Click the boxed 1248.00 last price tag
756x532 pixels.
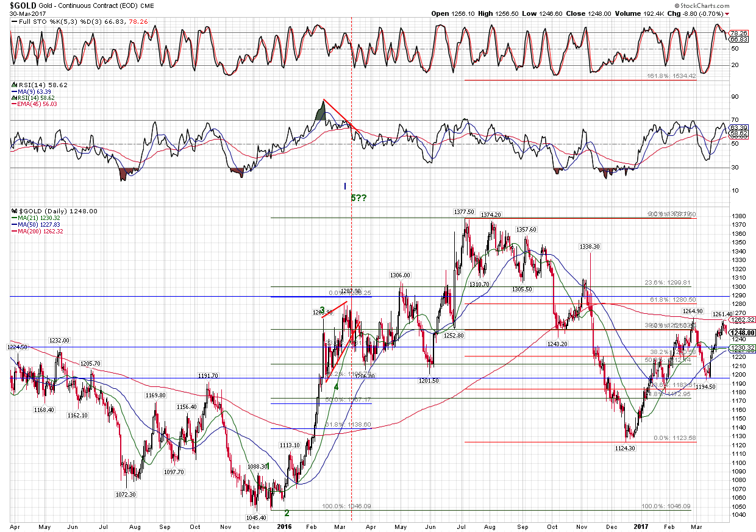coord(743,333)
